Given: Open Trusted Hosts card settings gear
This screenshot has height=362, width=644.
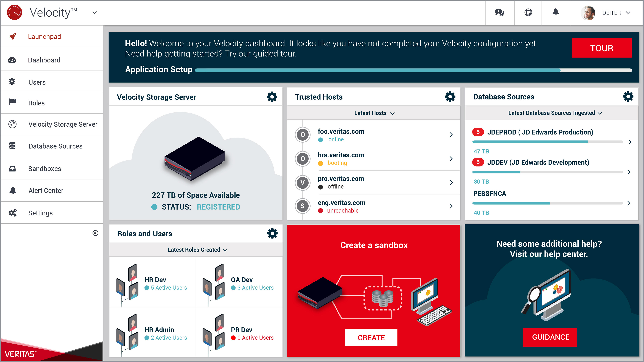Looking at the screenshot, I should click(x=450, y=97).
